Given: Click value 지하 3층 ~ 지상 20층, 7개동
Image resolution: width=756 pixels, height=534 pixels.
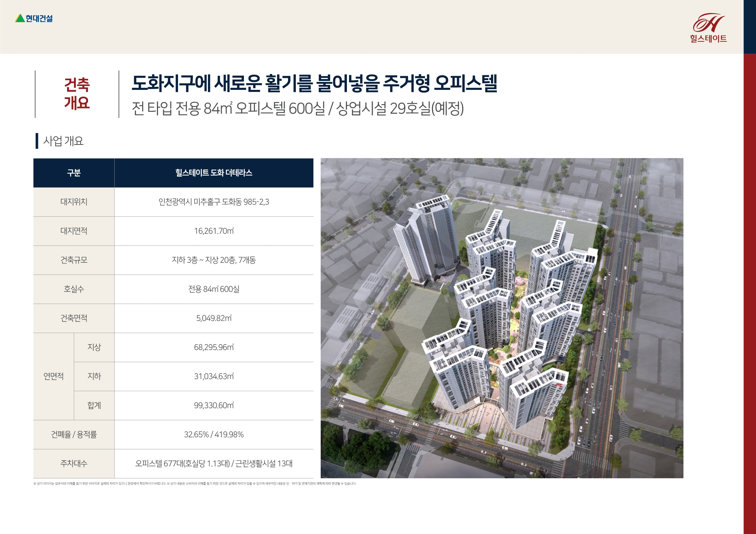Looking at the screenshot, I should point(214,260).
